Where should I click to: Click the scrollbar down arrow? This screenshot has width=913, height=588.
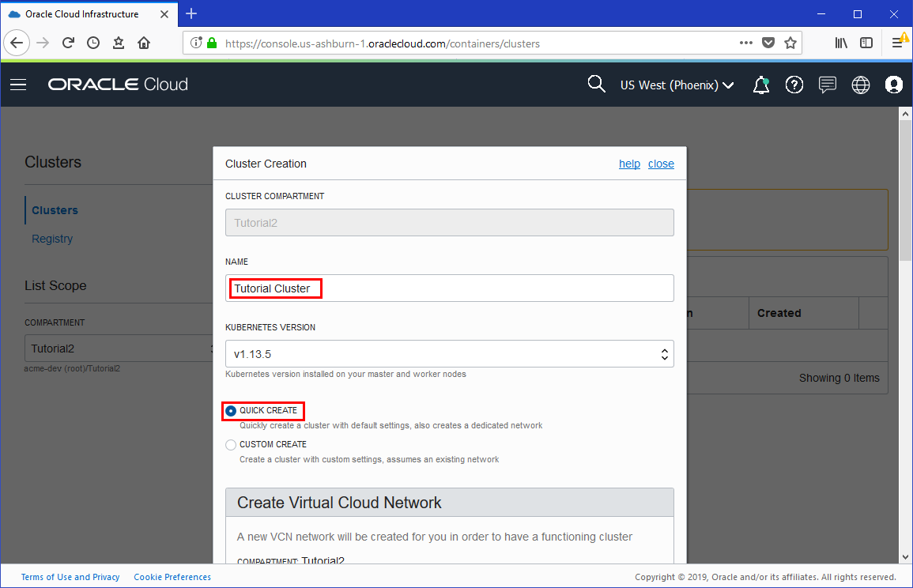905,557
